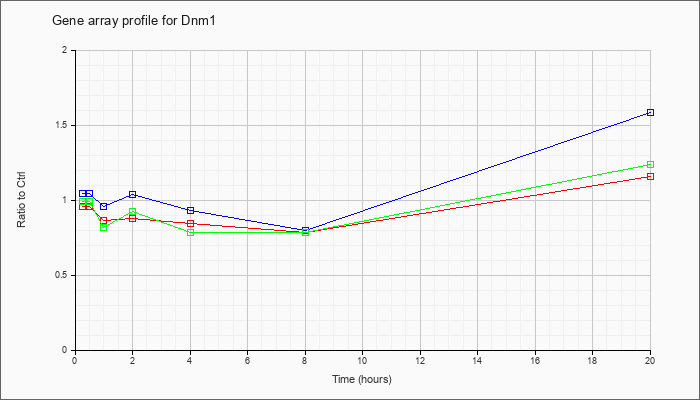Click the 14 tick label on x-axis

pos(477,360)
